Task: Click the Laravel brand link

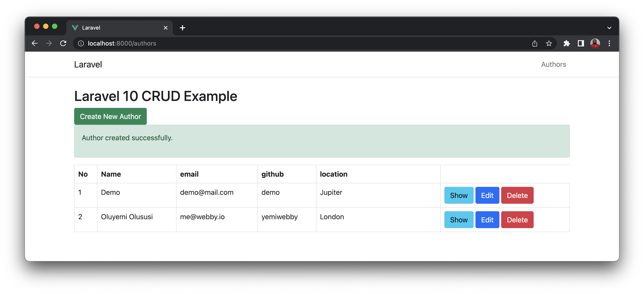Action: coord(88,65)
